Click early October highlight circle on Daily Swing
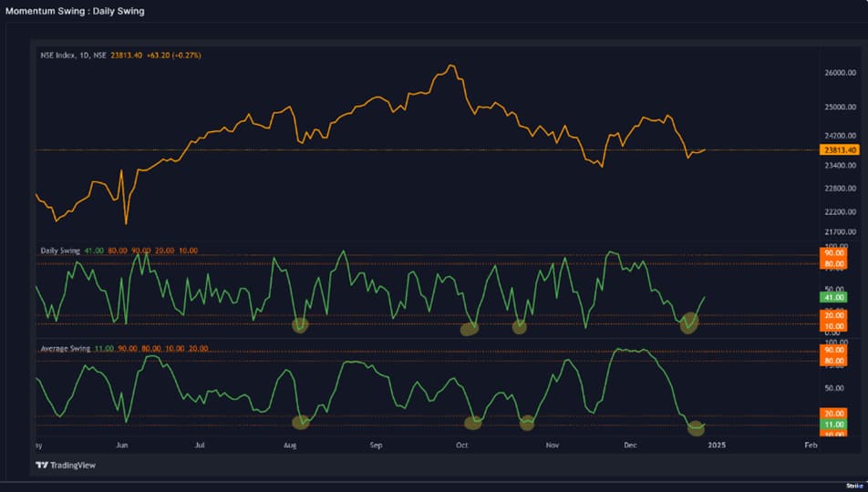This screenshot has width=868, height=492. point(470,329)
